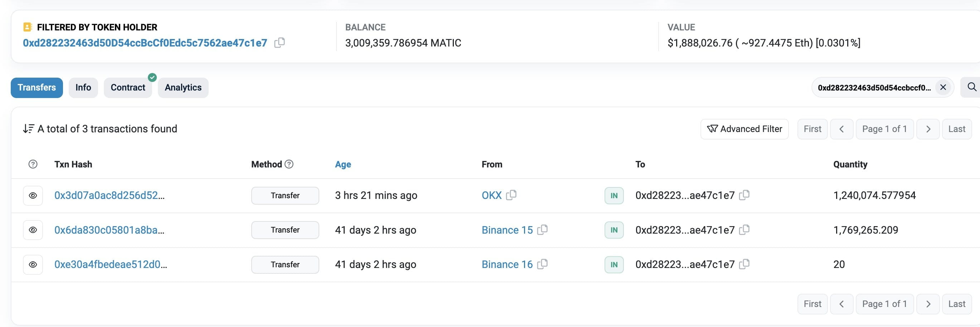Click the search magnifier icon
Viewport: 980px width, 327px height.
click(x=971, y=87)
